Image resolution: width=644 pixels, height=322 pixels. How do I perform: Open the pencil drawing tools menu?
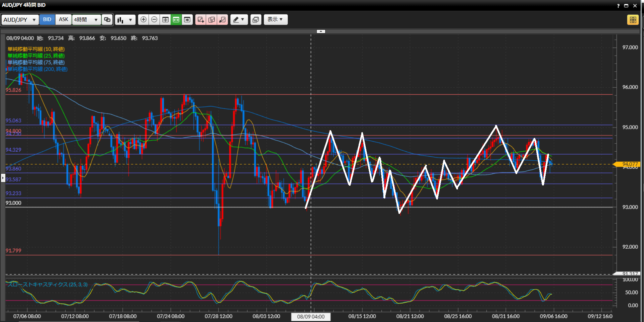239,20
